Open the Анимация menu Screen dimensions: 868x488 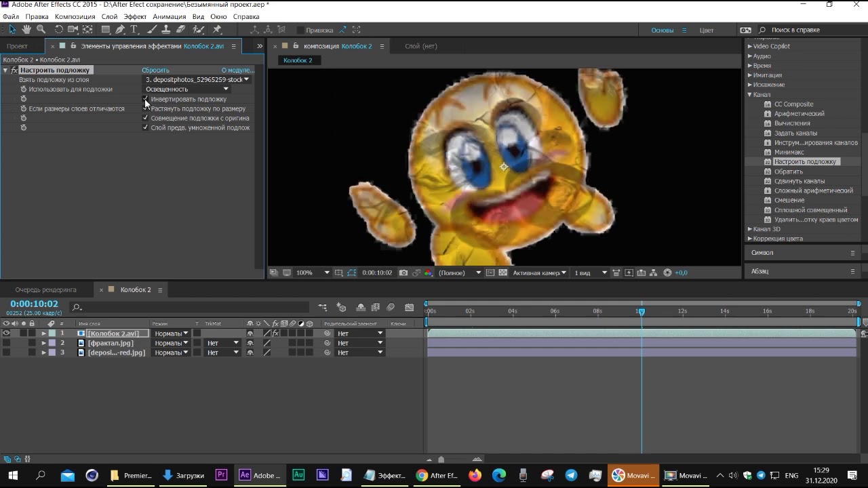[169, 16]
